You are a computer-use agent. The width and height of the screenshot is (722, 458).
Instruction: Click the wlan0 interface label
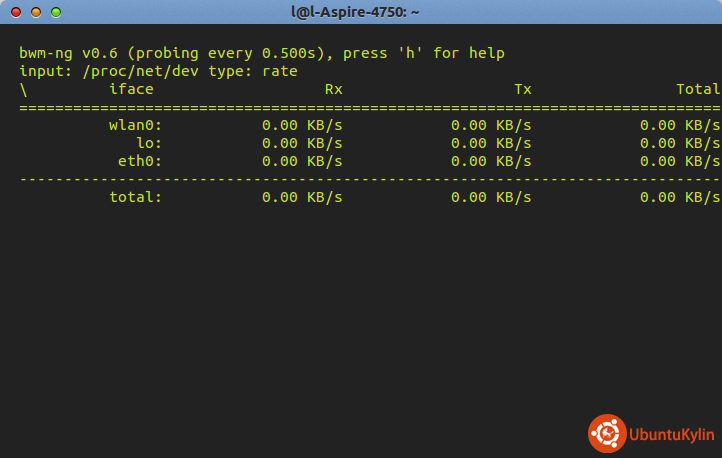pos(135,125)
